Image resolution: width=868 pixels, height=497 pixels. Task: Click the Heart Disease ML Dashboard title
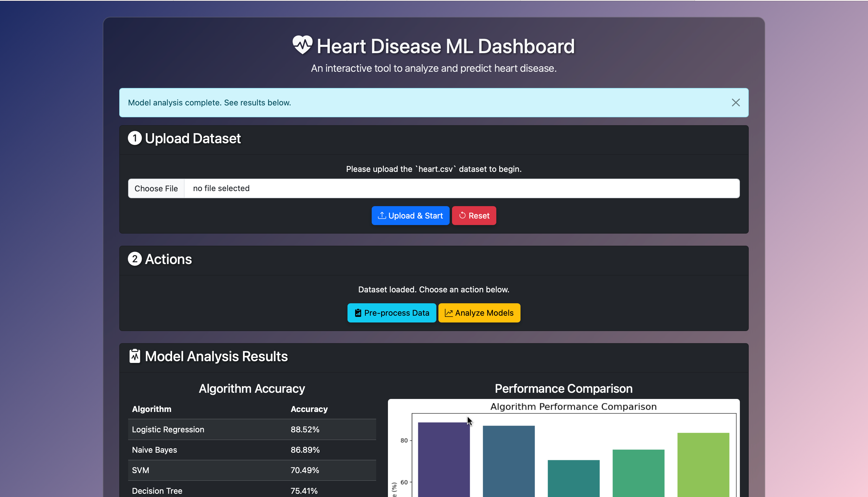446,46
